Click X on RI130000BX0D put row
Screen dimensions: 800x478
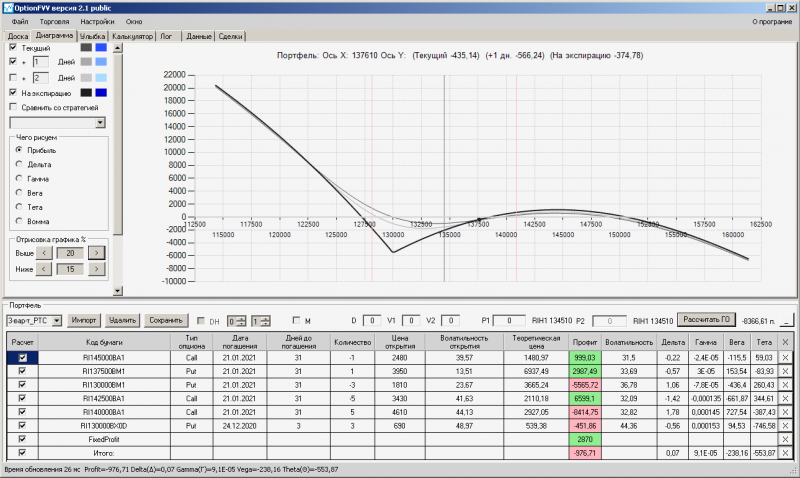(785, 425)
